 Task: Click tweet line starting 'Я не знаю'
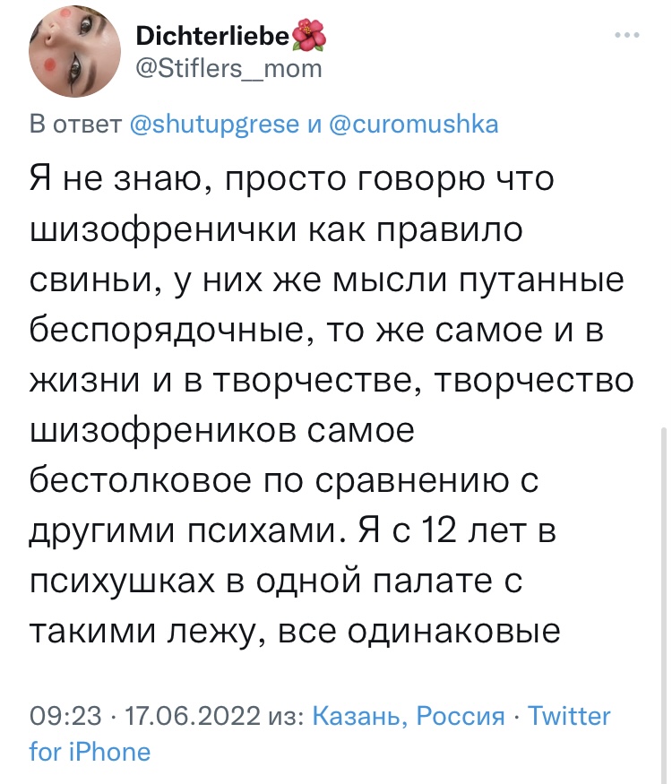(x=293, y=179)
